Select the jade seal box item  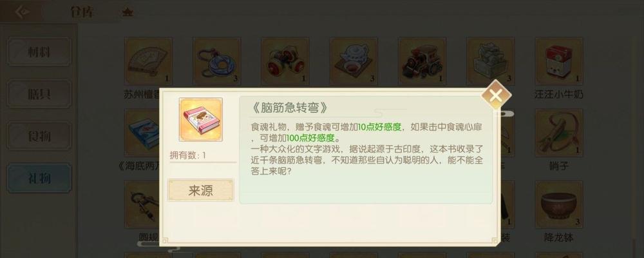tap(490, 61)
